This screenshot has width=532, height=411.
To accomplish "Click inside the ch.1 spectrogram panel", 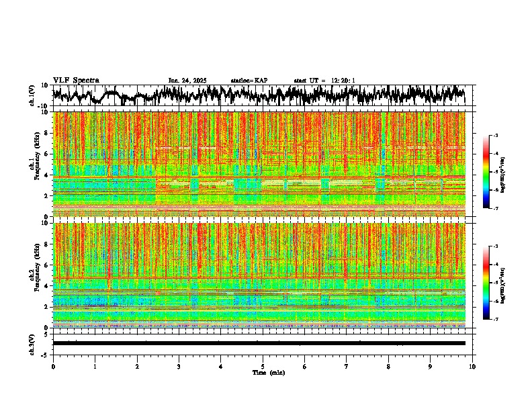I will click(259, 164).
